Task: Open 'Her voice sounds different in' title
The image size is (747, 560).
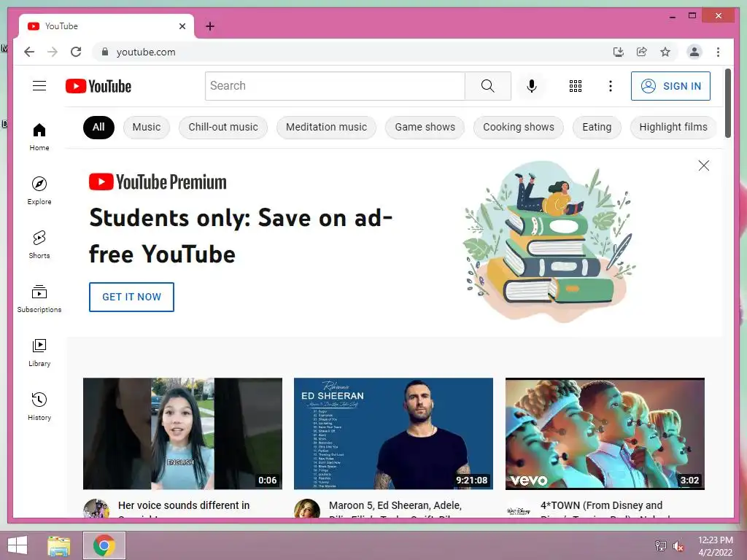Action: (184, 505)
